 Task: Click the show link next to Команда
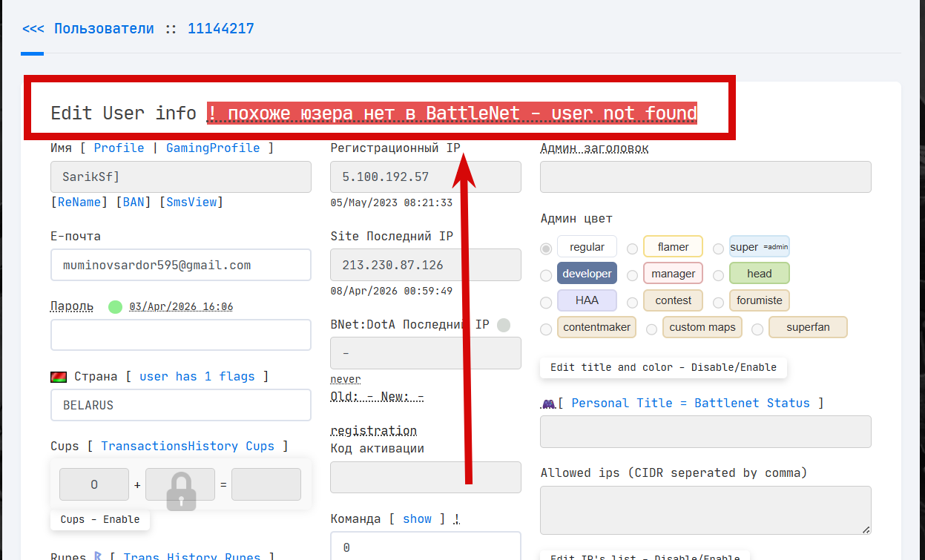pyautogui.click(x=418, y=518)
